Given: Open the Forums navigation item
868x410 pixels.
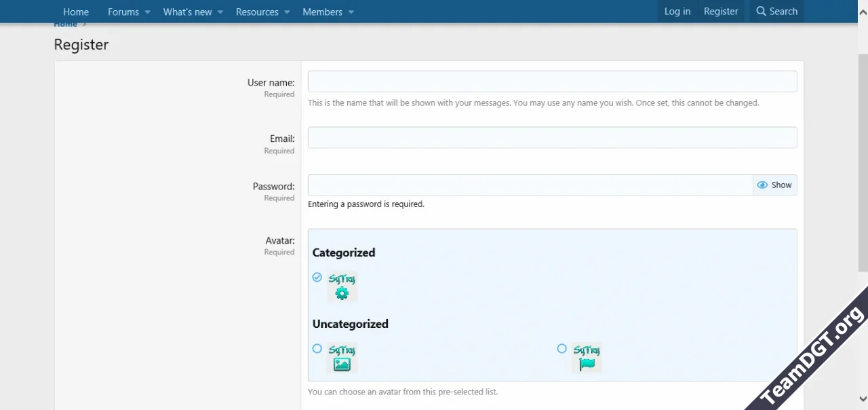Looking at the screenshot, I should coord(123,12).
